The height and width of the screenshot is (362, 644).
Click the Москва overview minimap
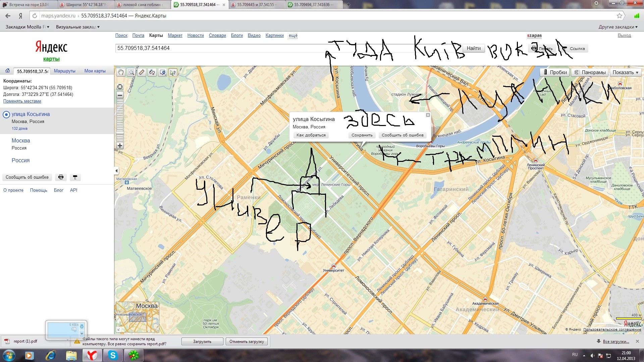point(138,317)
